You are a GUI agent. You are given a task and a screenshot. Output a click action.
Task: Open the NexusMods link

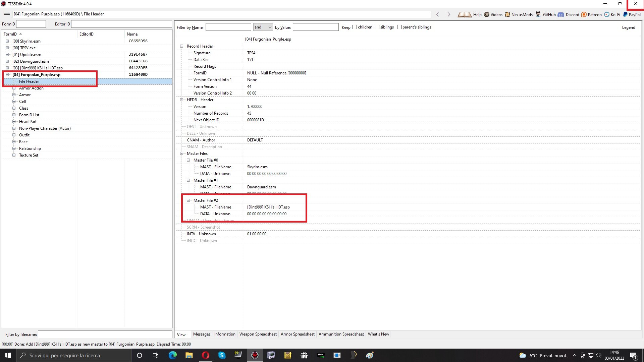tap(519, 14)
